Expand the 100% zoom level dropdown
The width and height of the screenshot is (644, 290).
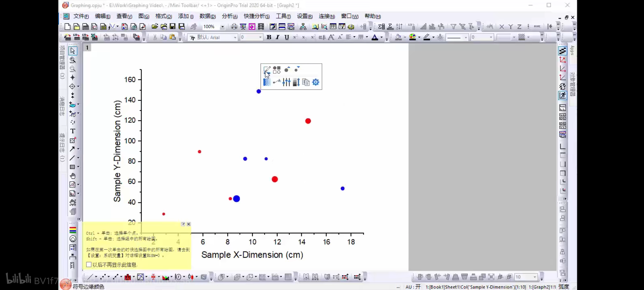pyautogui.click(x=222, y=26)
